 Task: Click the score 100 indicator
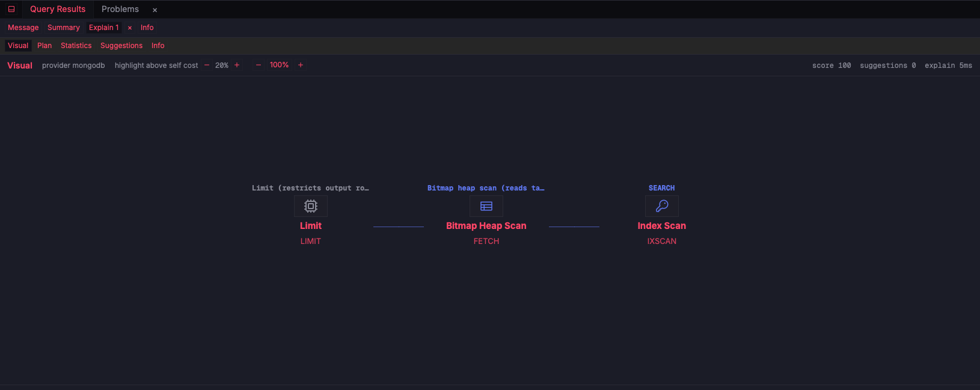click(831, 66)
